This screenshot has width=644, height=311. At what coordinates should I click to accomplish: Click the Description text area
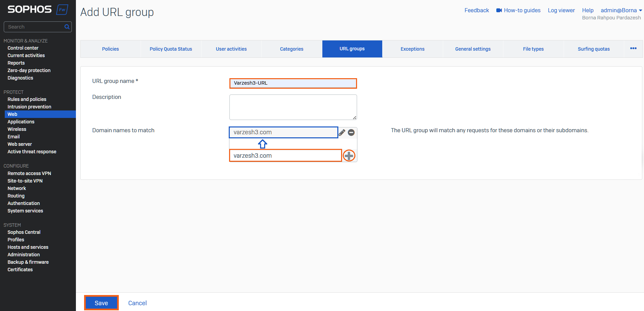293,107
